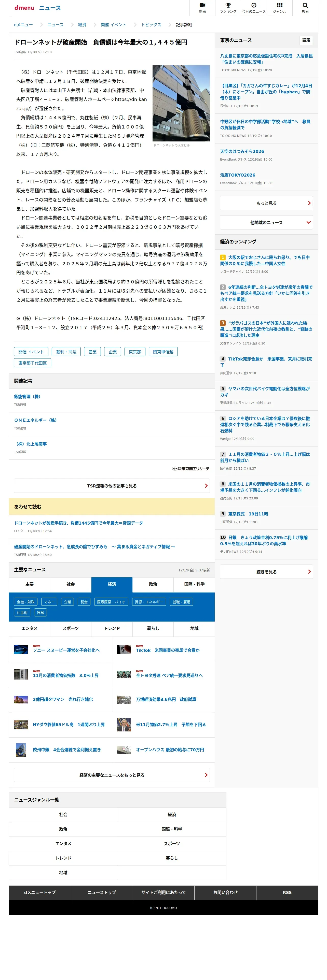The image size is (327, 980).
Task: Open the 動画 video icon in header
Action: pos(202,8)
